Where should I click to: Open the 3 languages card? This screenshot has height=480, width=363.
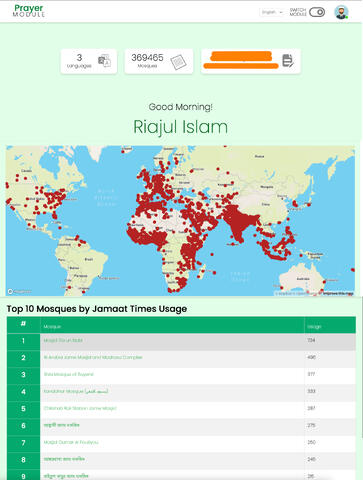pyautogui.click(x=89, y=61)
